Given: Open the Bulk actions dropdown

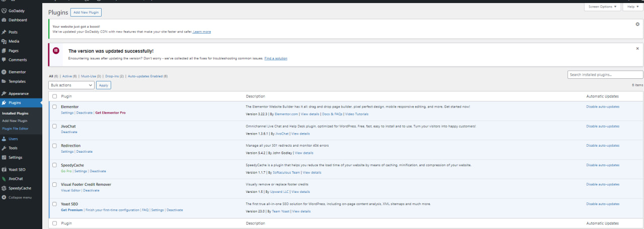Looking at the screenshot, I should tap(71, 85).
